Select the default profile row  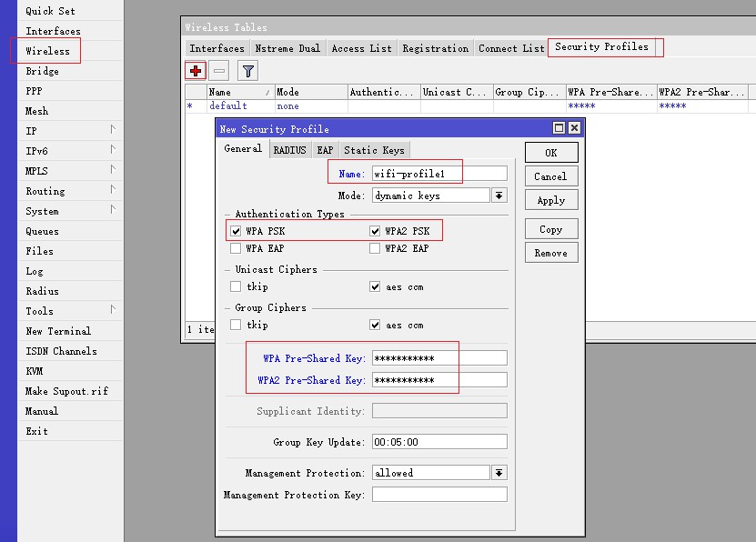(228, 106)
